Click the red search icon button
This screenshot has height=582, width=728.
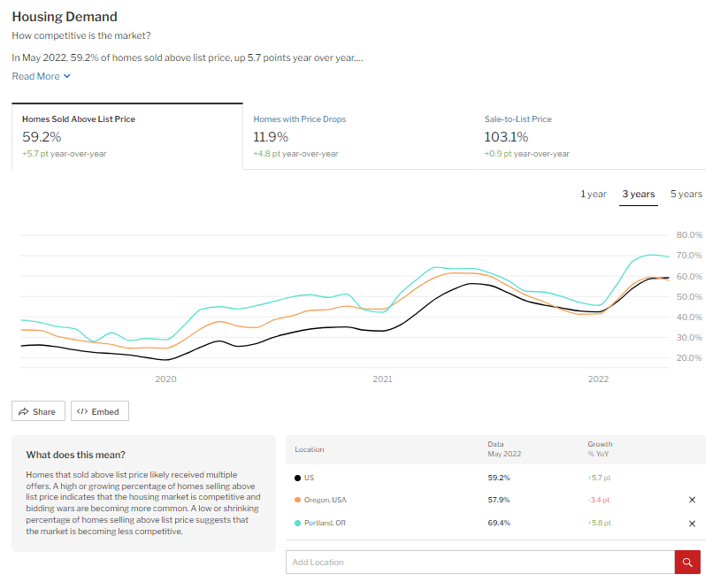(687, 562)
